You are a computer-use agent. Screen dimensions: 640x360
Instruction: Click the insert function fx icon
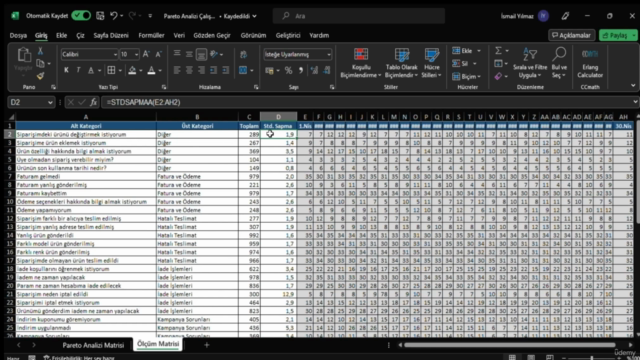point(93,102)
